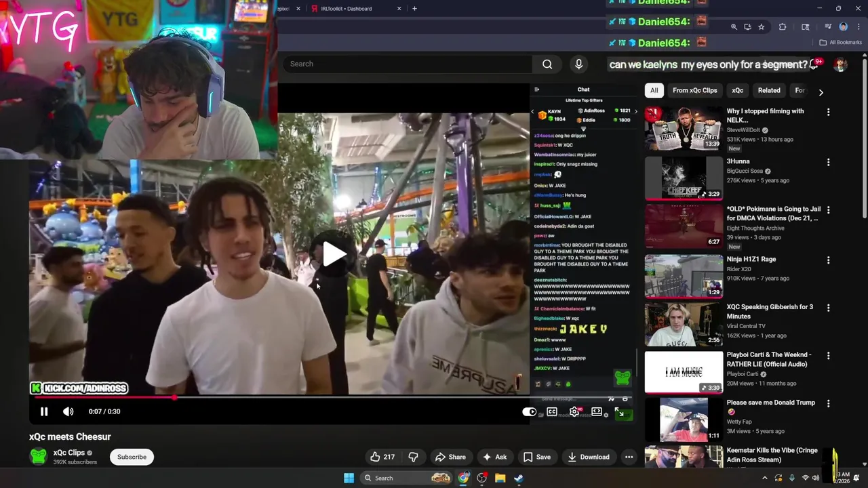Screen dimensions: 868x488
Task: Collapse the embedded chat panel icon
Action: [536, 89]
